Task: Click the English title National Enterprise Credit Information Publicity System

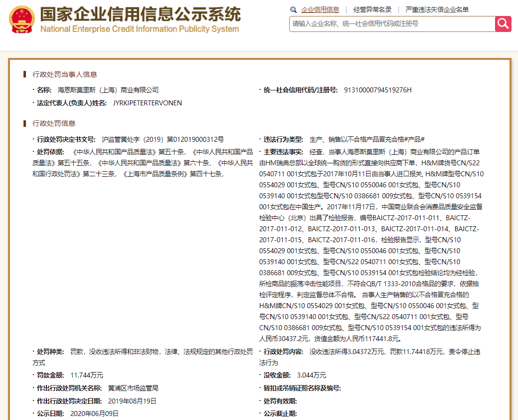Action: pos(139,29)
